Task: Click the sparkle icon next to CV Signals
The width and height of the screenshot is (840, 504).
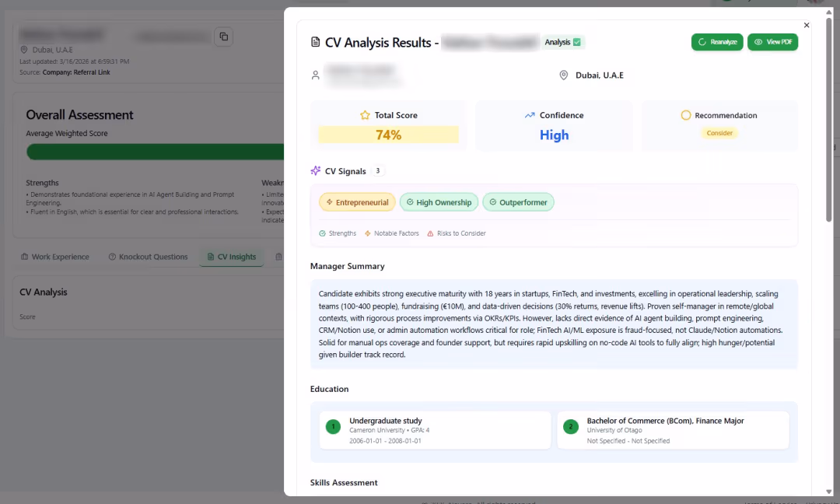Action: 316,170
